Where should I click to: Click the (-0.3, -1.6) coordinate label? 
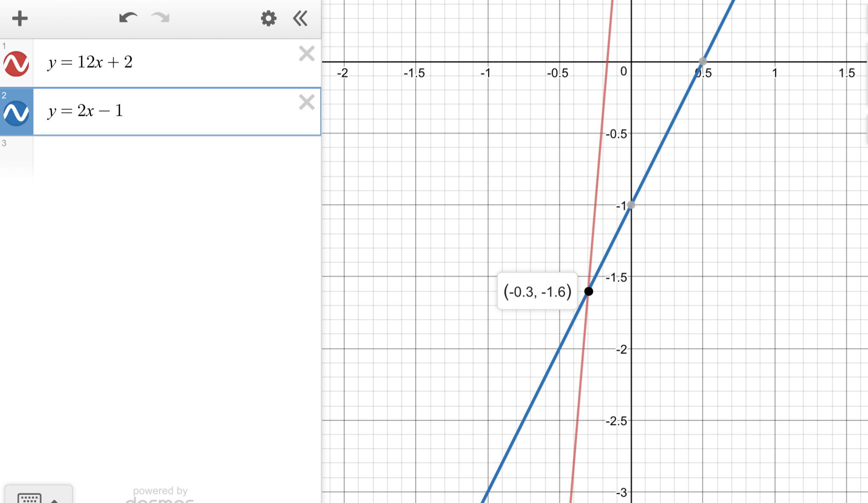click(537, 292)
